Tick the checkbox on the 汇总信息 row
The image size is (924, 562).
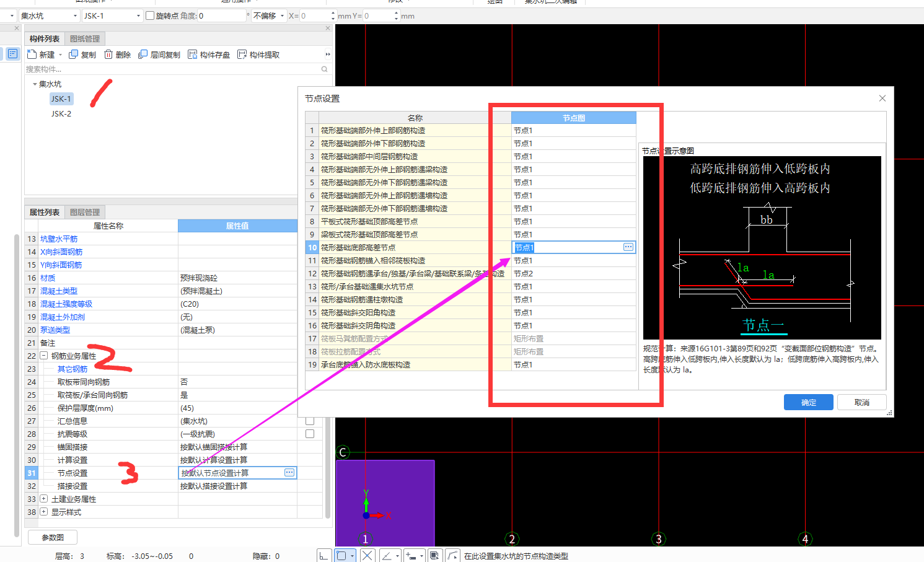pos(310,421)
